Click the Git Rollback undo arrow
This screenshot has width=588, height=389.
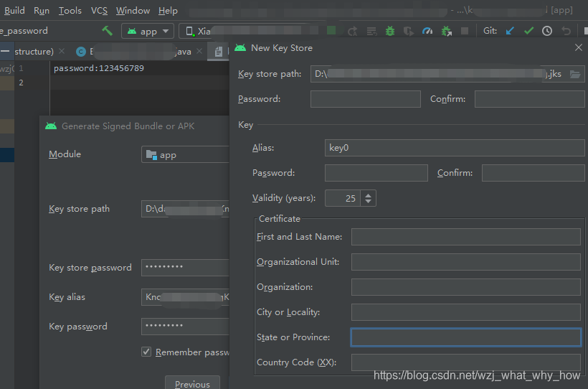point(566,31)
